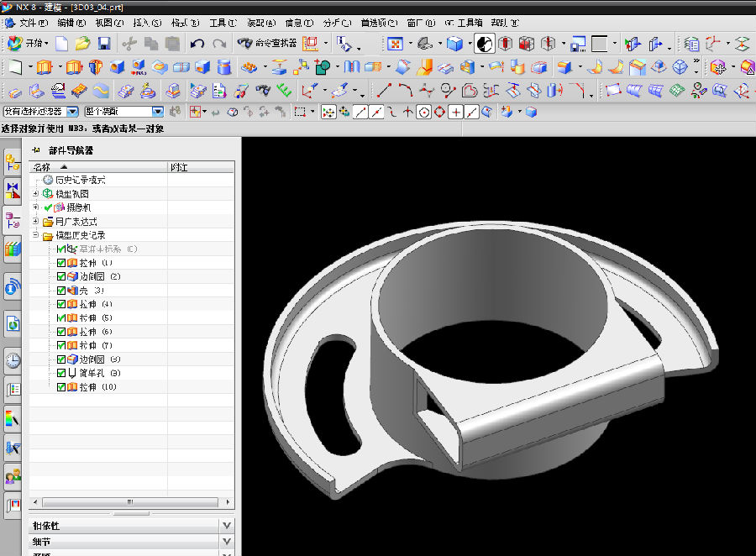Open the 文件 (File) menu

[32, 23]
